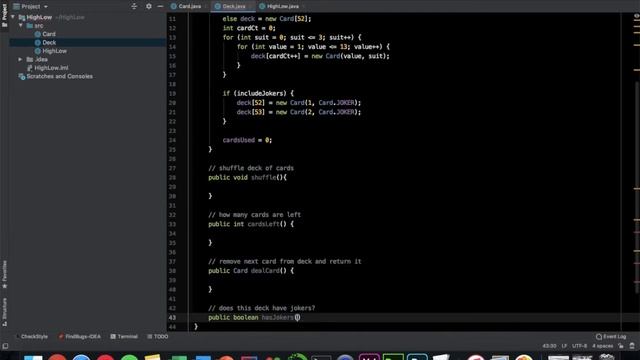This screenshot has width=640, height=360.
Task: Select the Deck class in tree
Action: coord(49,42)
